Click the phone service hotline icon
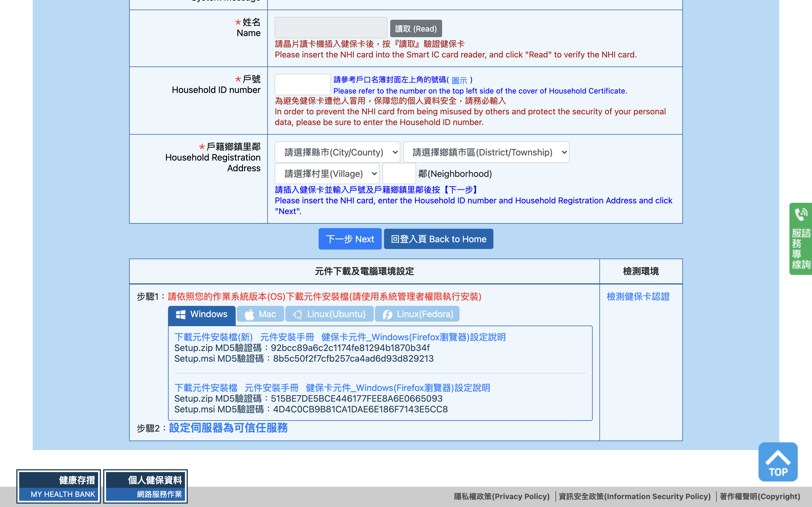 pos(801,214)
